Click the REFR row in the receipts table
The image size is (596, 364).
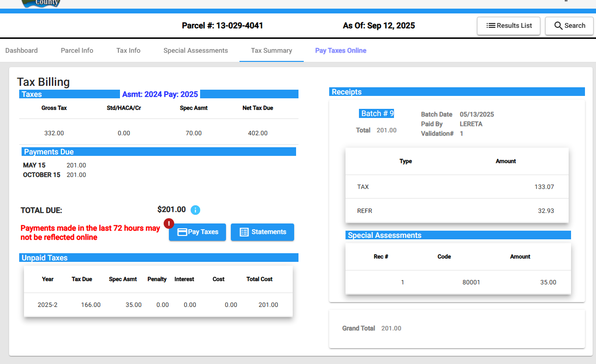click(456, 211)
